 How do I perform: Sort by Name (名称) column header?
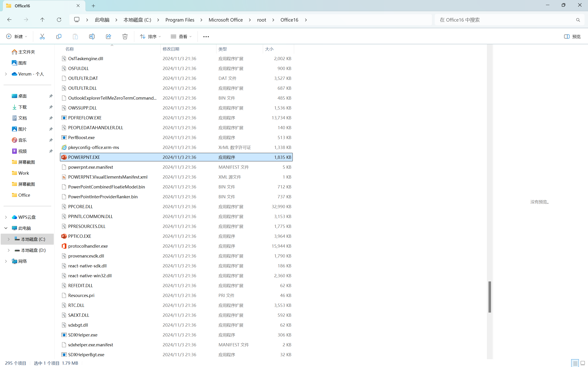coord(69,49)
